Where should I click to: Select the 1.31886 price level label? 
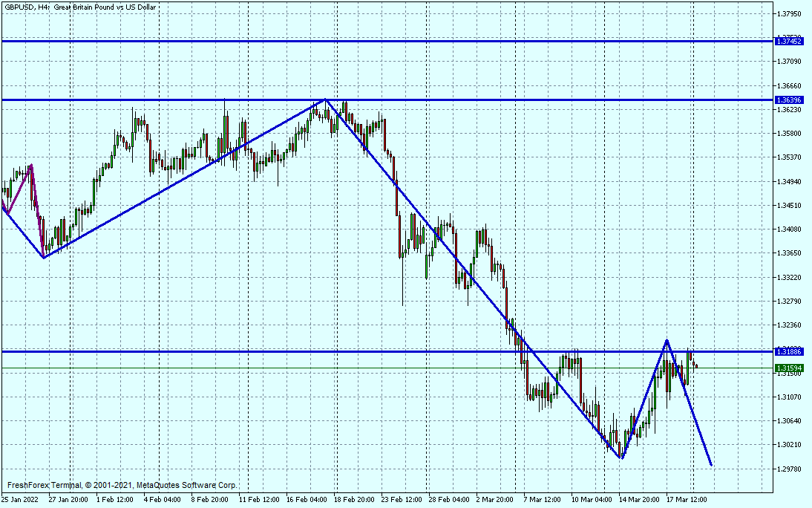pyautogui.click(x=789, y=351)
